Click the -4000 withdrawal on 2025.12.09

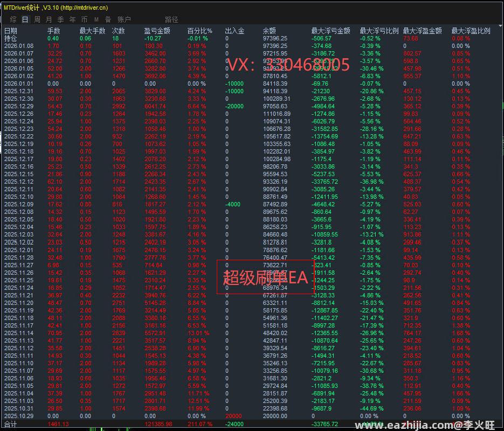click(x=233, y=205)
